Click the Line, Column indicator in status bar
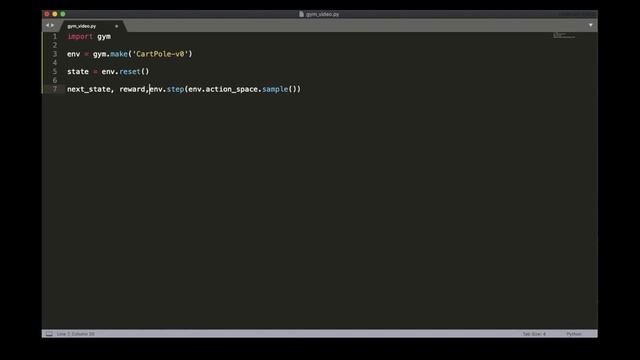 (x=76, y=334)
